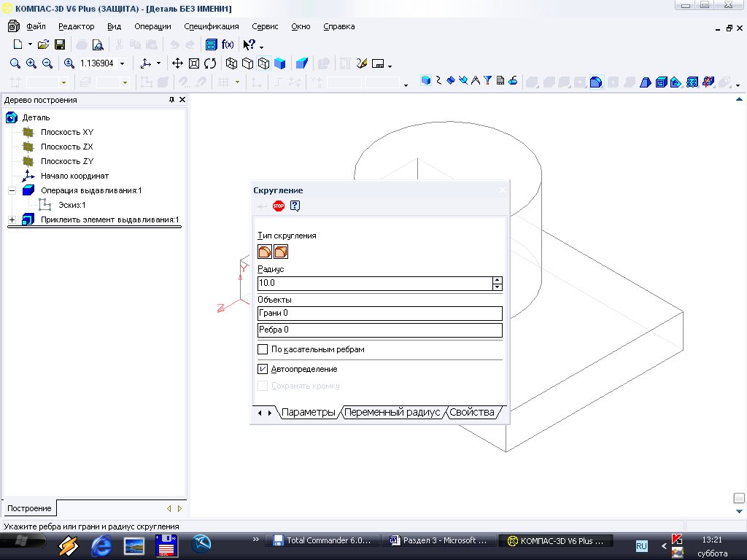Open the panel layout dropdown arrow
The width and height of the screenshot is (747, 560).
[x=390, y=65]
